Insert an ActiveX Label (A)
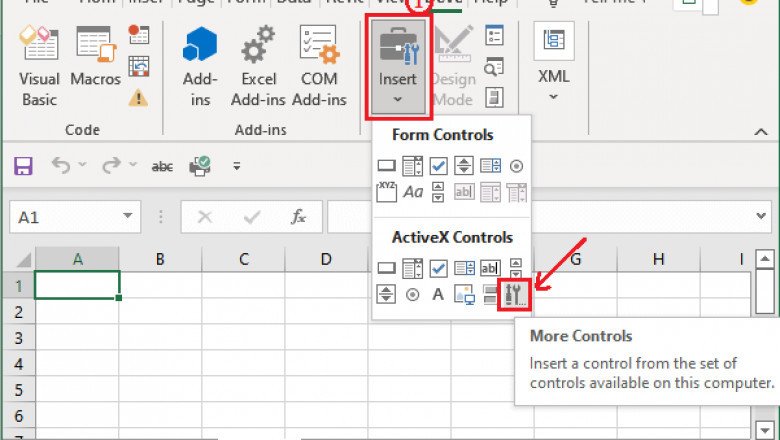The width and height of the screenshot is (780, 440). 438,294
